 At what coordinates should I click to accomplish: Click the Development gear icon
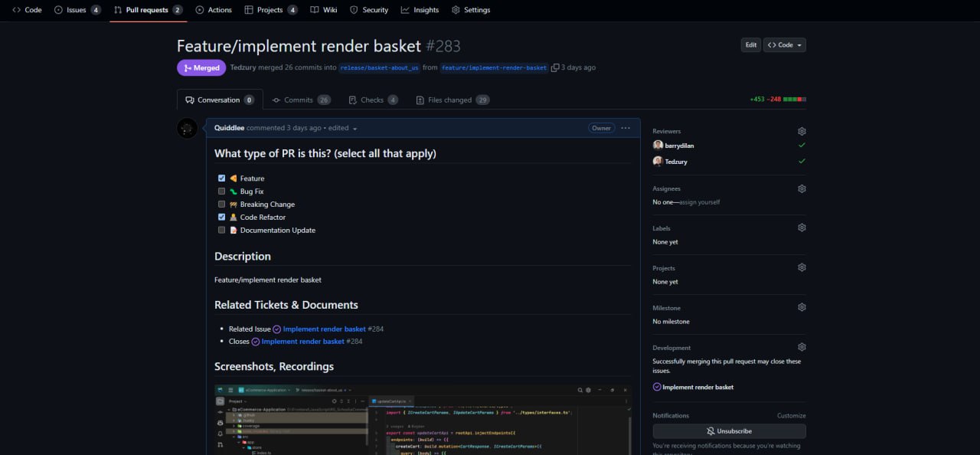[x=802, y=348]
